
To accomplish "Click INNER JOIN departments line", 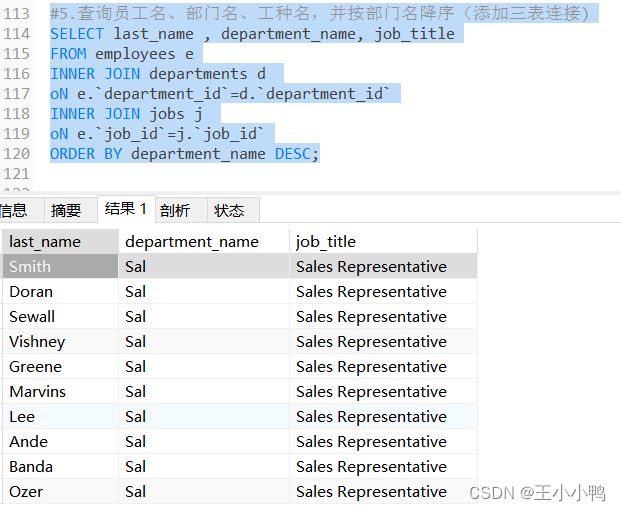I will 158,74.
